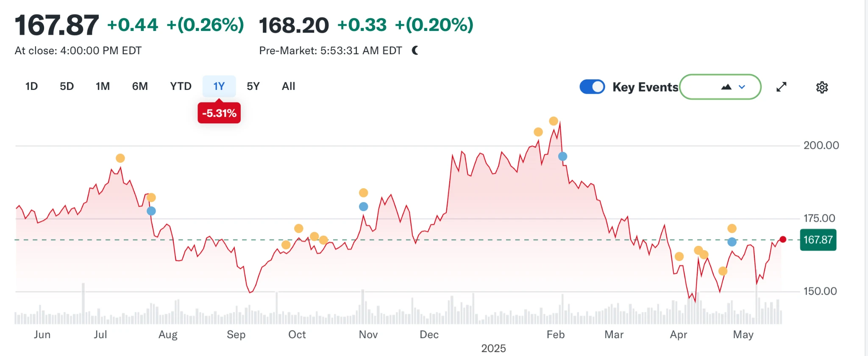Click the green 167.87 price label

[818, 240]
